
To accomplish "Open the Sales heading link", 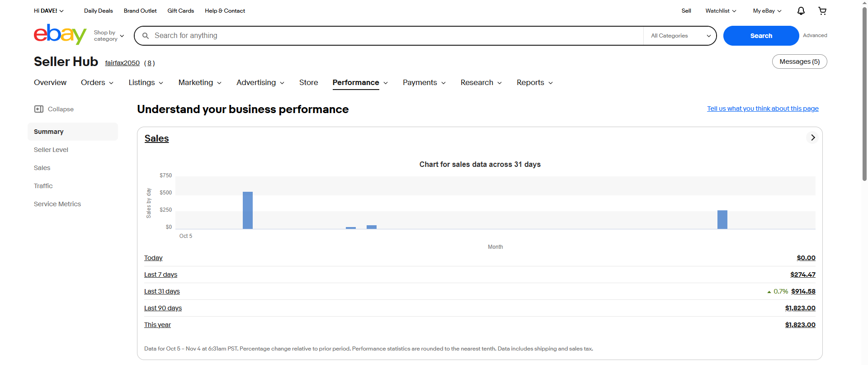I will coord(156,138).
